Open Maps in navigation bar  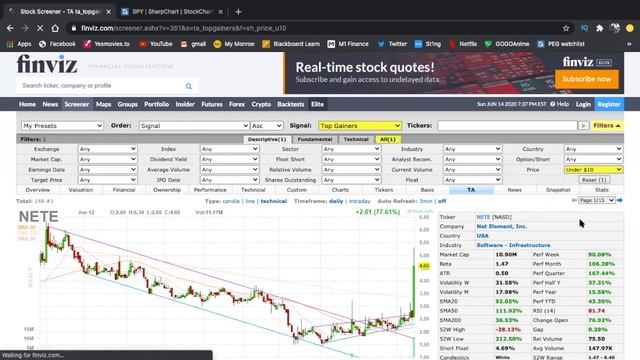click(103, 104)
